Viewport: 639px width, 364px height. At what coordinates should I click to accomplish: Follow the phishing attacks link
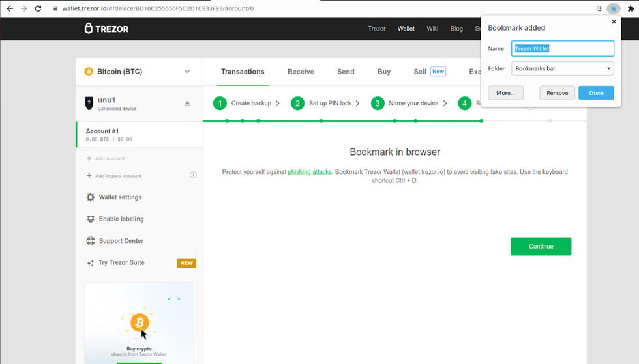pos(310,172)
